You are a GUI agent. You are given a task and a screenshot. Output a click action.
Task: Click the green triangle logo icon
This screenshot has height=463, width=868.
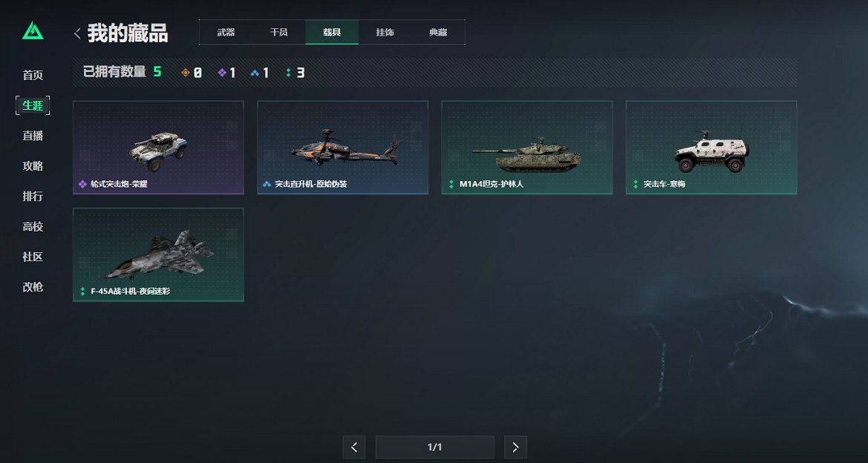click(x=33, y=31)
